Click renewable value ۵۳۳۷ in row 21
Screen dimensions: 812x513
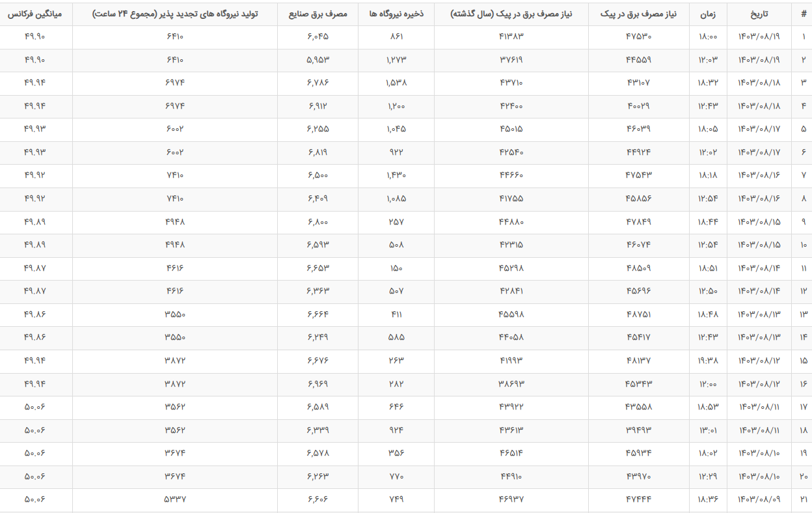tap(175, 499)
